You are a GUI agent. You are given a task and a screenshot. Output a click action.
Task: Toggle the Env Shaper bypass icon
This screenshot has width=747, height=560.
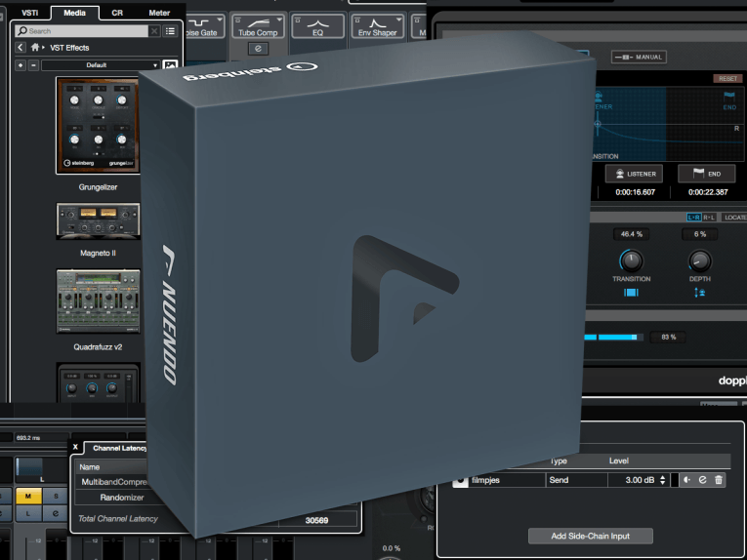357,20
